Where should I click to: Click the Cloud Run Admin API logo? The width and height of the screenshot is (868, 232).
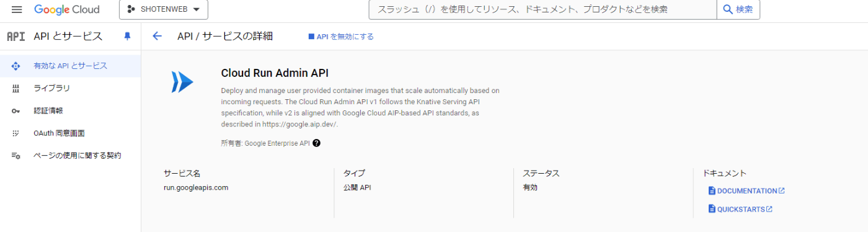(183, 82)
